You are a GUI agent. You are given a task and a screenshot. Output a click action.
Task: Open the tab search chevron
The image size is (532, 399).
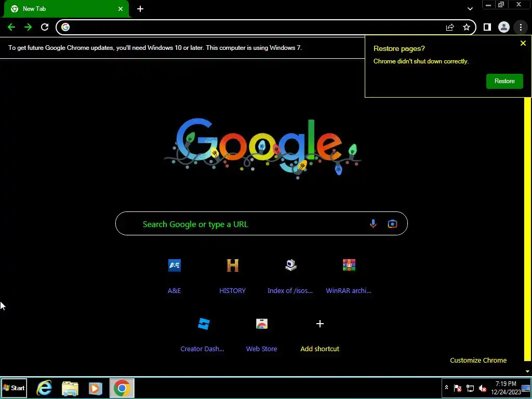(x=470, y=9)
